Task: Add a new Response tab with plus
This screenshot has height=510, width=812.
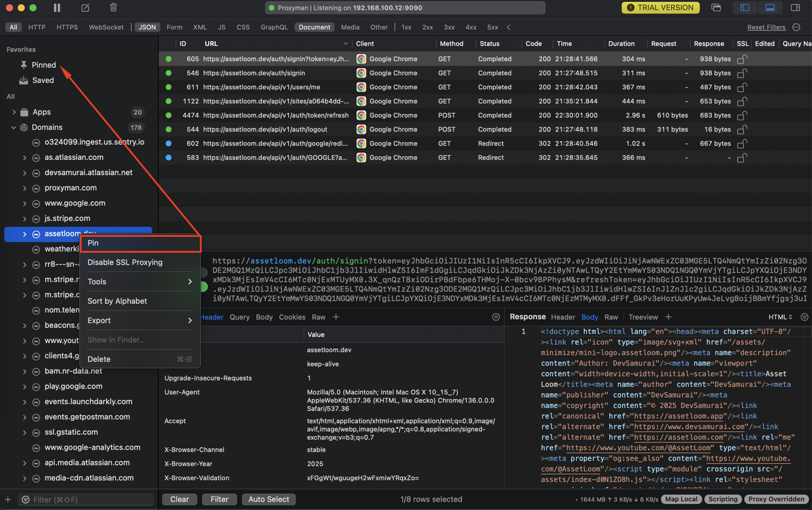Action: pyautogui.click(x=668, y=317)
